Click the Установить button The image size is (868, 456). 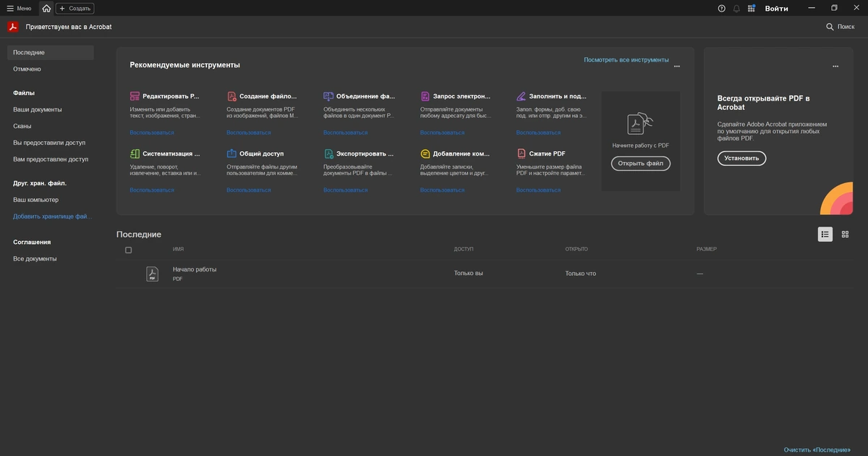741,158
